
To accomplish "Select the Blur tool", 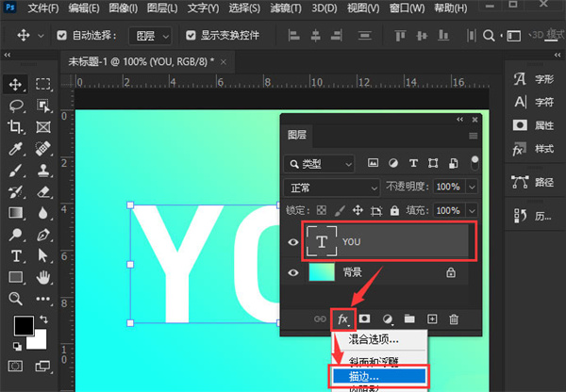I will point(43,213).
